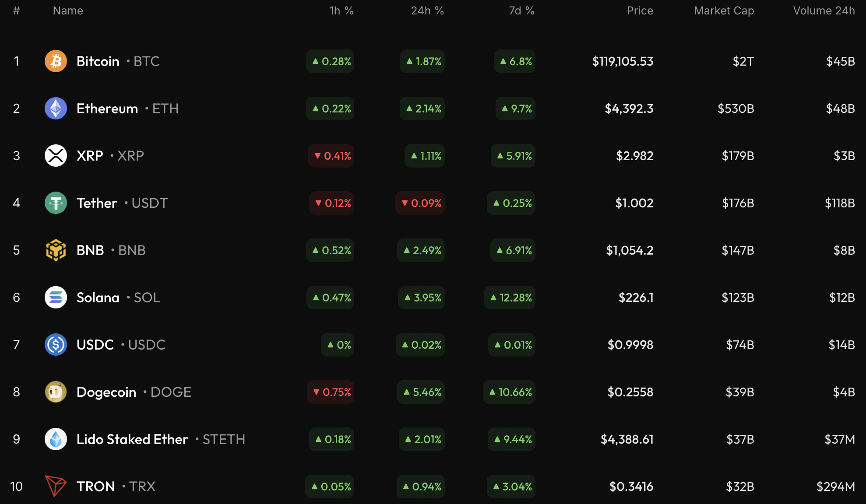This screenshot has height=504, width=866.
Task: Click the BNB logo icon
Action: coord(56,250)
